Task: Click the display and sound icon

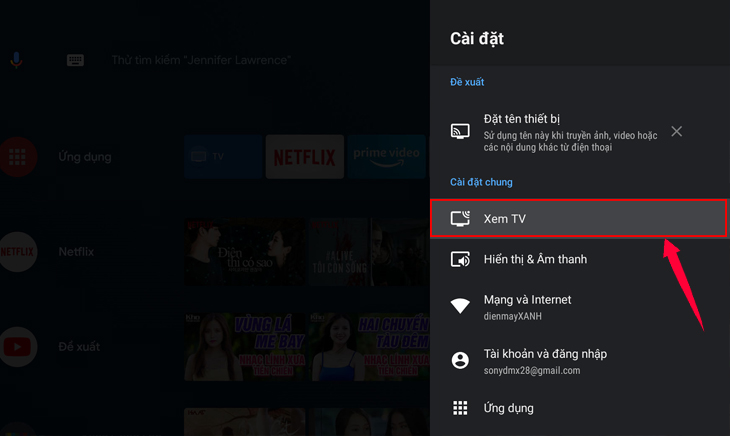Action: coord(460,259)
